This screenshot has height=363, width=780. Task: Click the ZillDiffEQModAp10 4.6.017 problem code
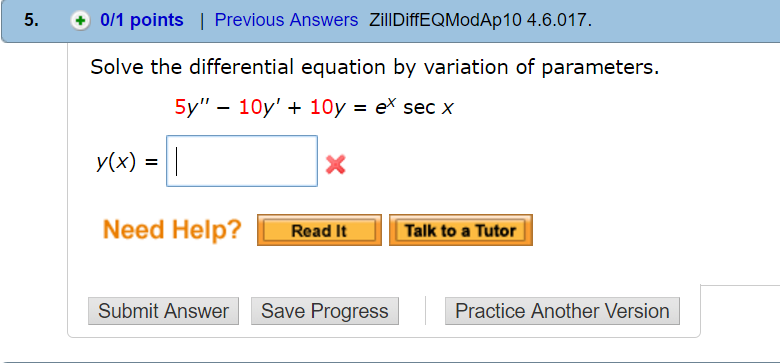pyautogui.click(x=481, y=20)
